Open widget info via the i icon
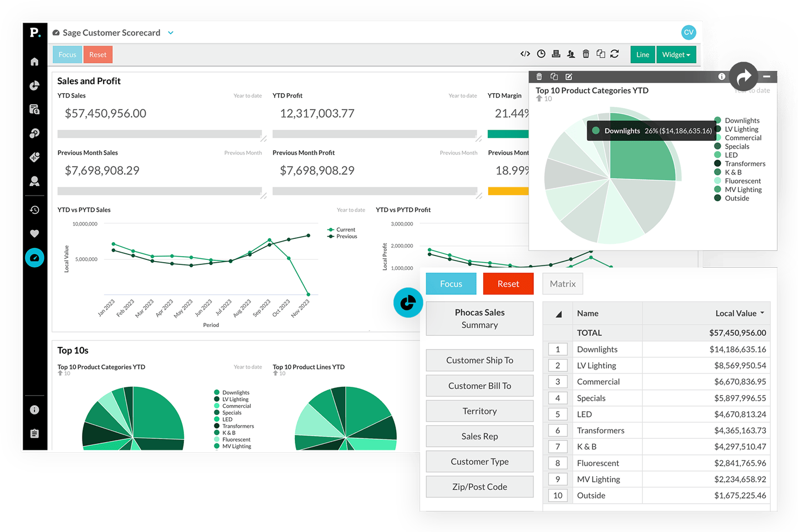 [721, 76]
